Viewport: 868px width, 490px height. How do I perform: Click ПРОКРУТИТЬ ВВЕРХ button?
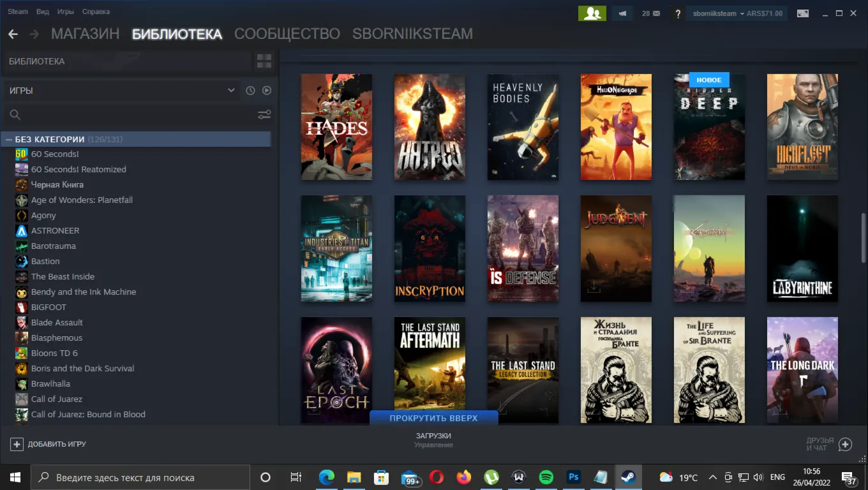click(433, 418)
